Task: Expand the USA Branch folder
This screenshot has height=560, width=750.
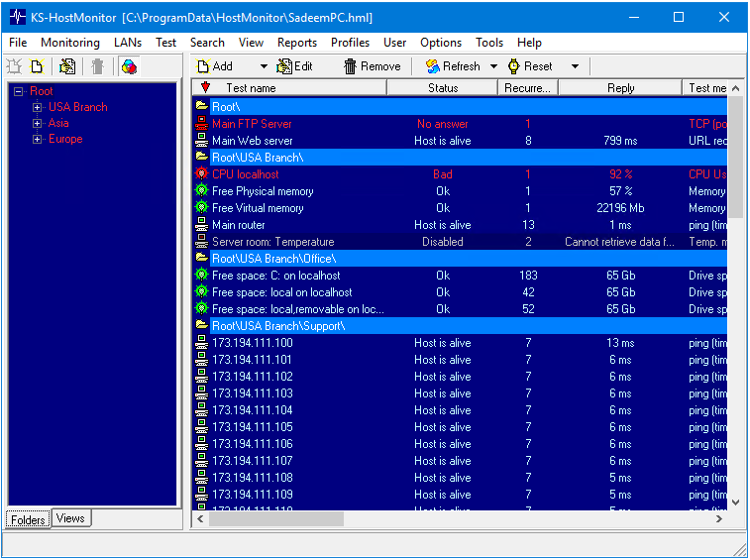Action: pos(38,107)
